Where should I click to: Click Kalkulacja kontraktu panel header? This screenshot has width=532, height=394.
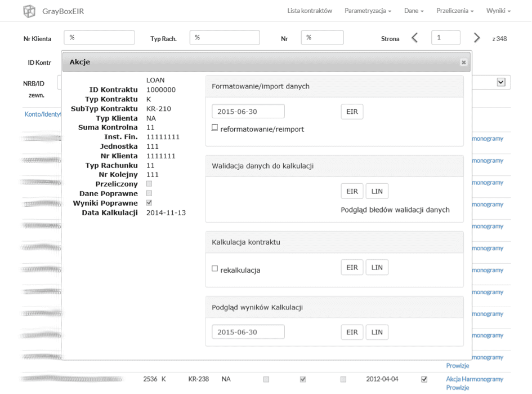click(x=334, y=242)
